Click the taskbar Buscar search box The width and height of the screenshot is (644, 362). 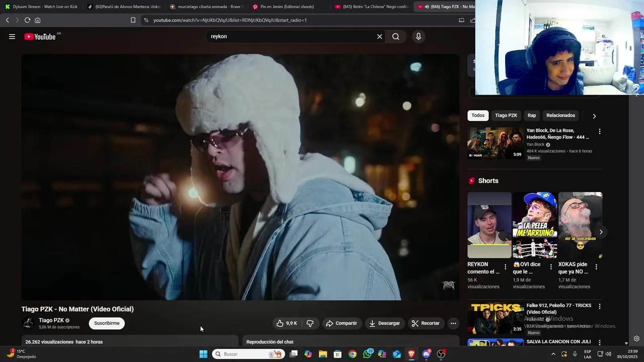click(248, 354)
